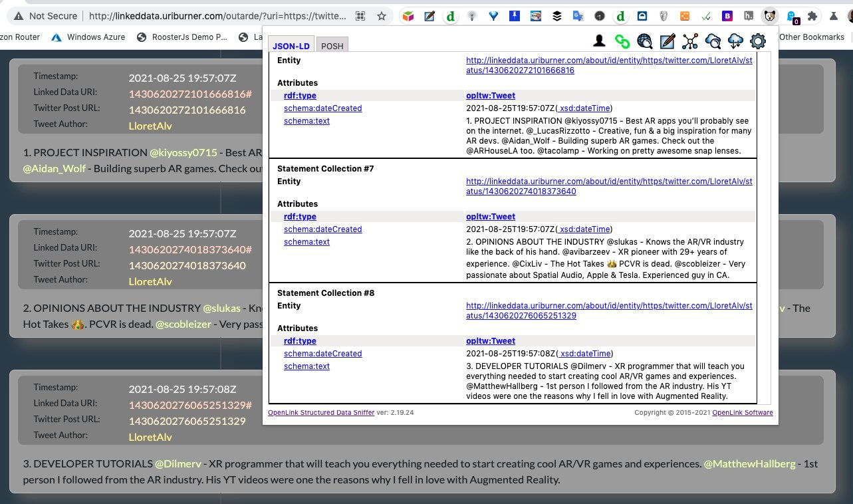This screenshot has height=504, width=853.
Task: Click the blue pushpin extension icon
Action: pyautogui.click(x=515, y=16)
